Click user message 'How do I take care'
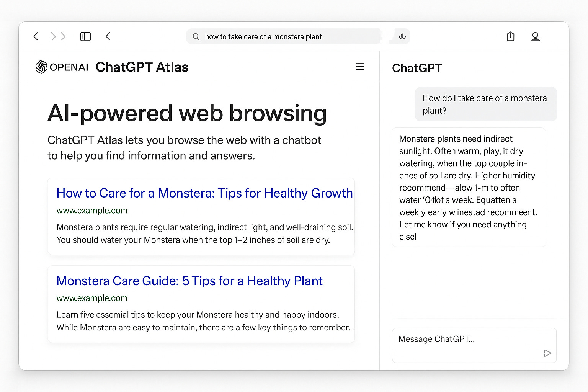 tap(486, 104)
